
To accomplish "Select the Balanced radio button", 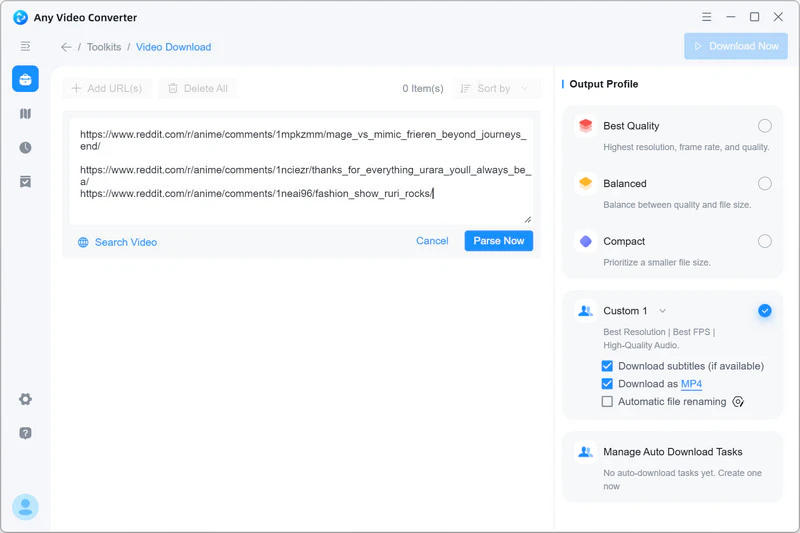I will coord(764,183).
